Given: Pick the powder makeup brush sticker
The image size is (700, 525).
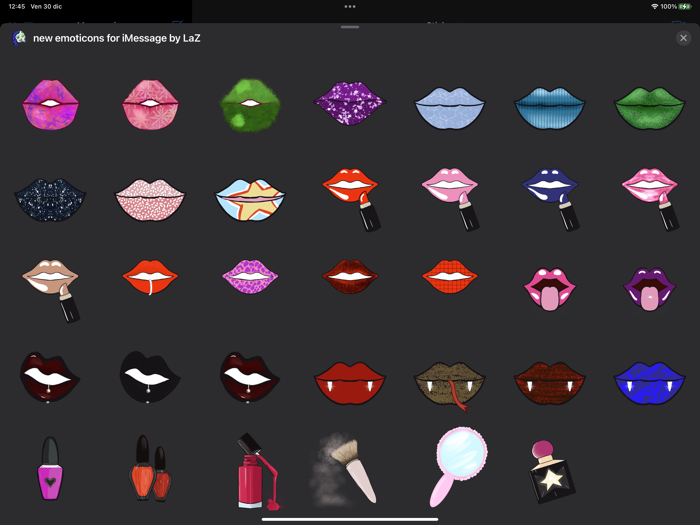Looking at the screenshot, I should click(343, 469).
